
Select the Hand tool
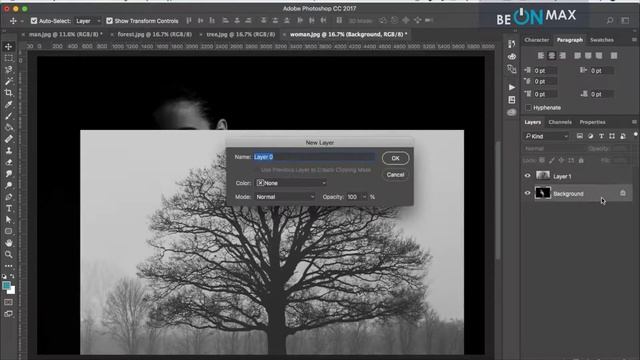point(9,243)
